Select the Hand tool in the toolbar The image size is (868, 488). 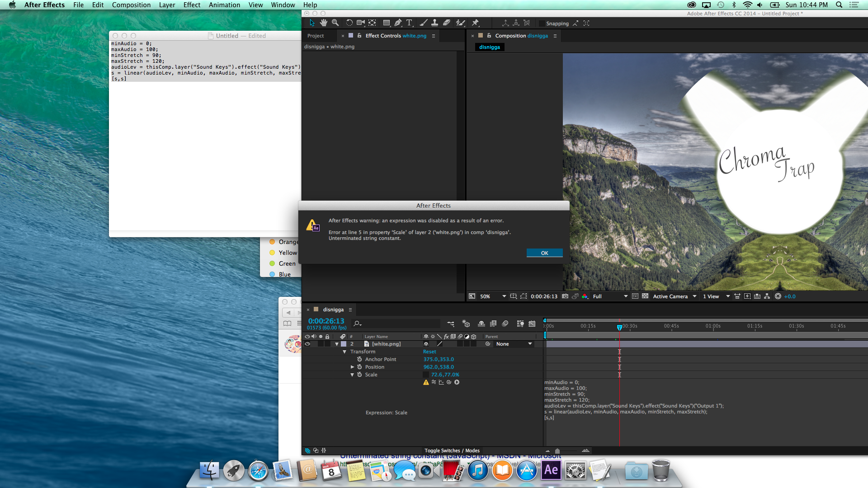point(324,23)
